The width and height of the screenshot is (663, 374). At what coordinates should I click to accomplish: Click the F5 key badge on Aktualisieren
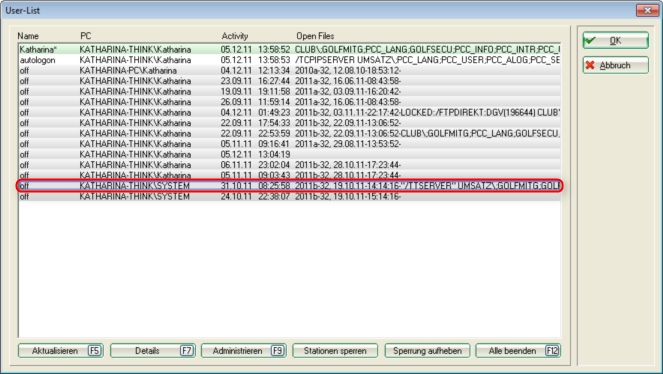click(94, 351)
